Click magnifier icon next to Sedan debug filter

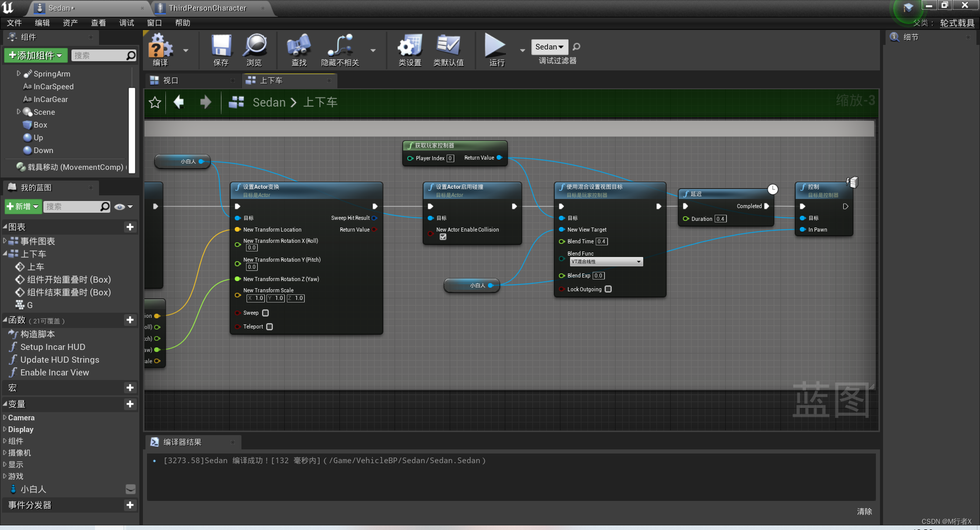577,47
